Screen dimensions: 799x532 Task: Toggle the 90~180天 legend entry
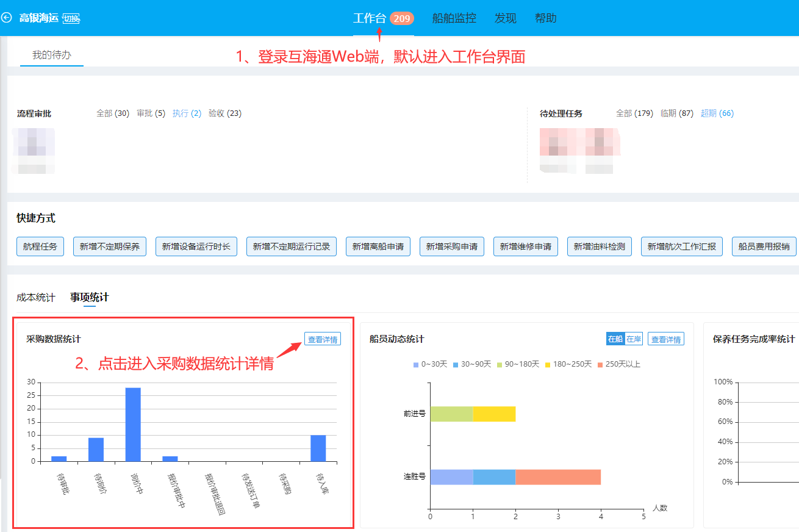pyautogui.click(x=517, y=364)
